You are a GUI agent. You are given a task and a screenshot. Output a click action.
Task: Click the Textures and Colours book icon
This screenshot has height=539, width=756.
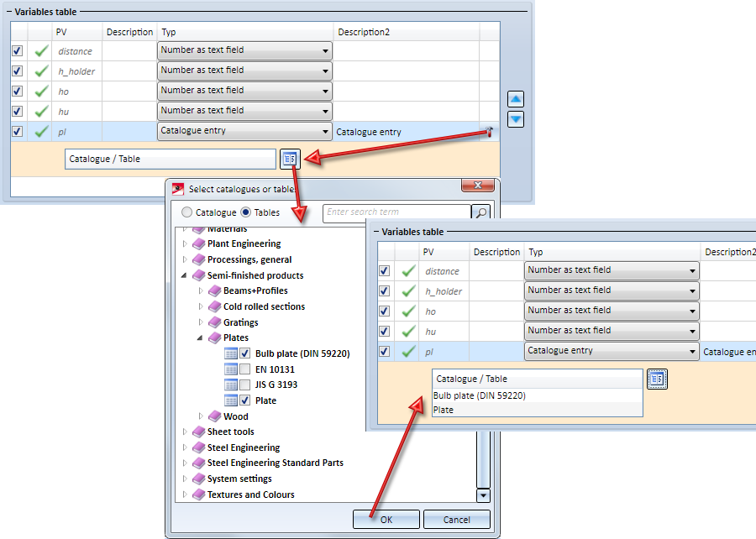pyautogui.click(x=198, y=495)
